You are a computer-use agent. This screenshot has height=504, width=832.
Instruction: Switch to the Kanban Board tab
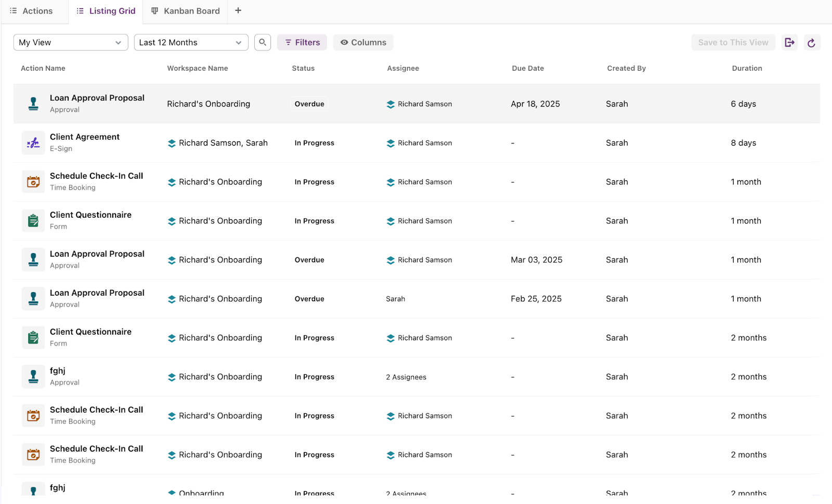click(186, 11)
